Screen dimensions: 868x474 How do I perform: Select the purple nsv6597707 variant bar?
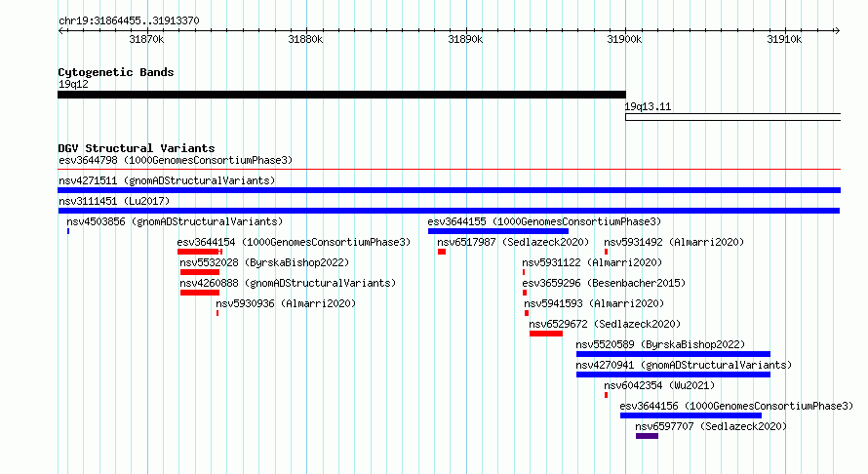click(x=647, y=436)
